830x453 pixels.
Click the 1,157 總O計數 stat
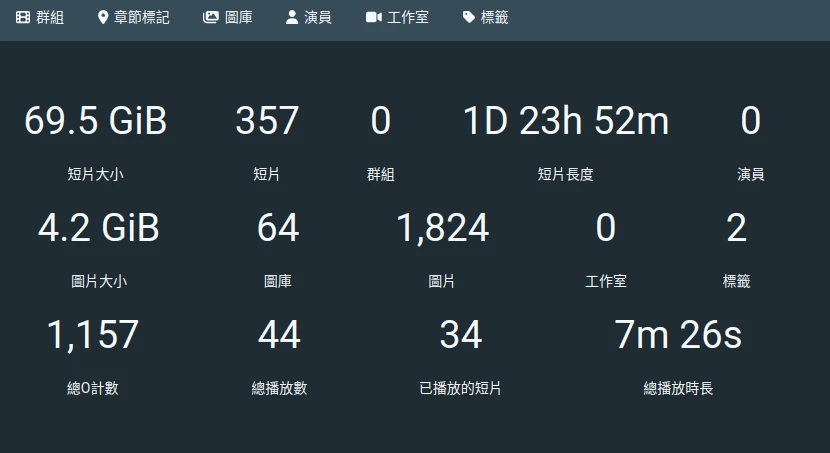point(93,334)
